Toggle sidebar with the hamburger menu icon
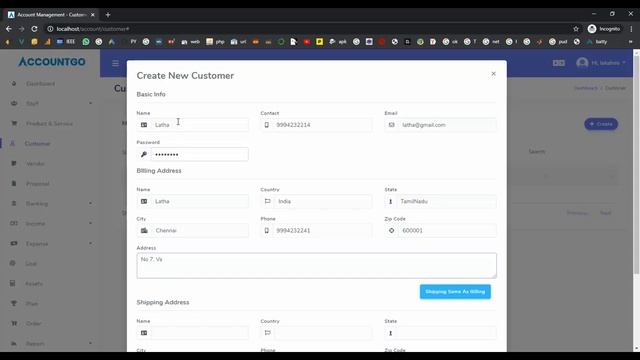The width and height of the screenshot is (640, 360). click(116, 63)
